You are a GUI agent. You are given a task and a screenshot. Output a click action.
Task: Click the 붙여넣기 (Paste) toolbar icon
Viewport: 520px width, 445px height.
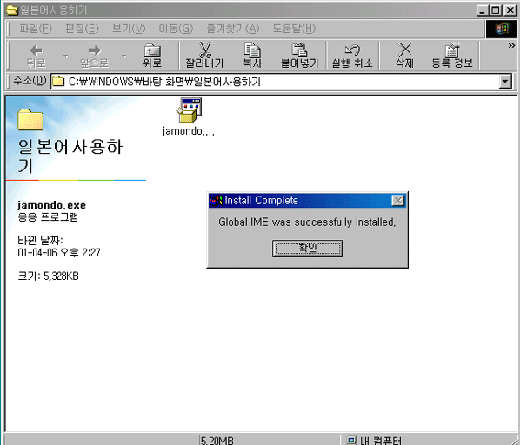click(x=299, y=50)
